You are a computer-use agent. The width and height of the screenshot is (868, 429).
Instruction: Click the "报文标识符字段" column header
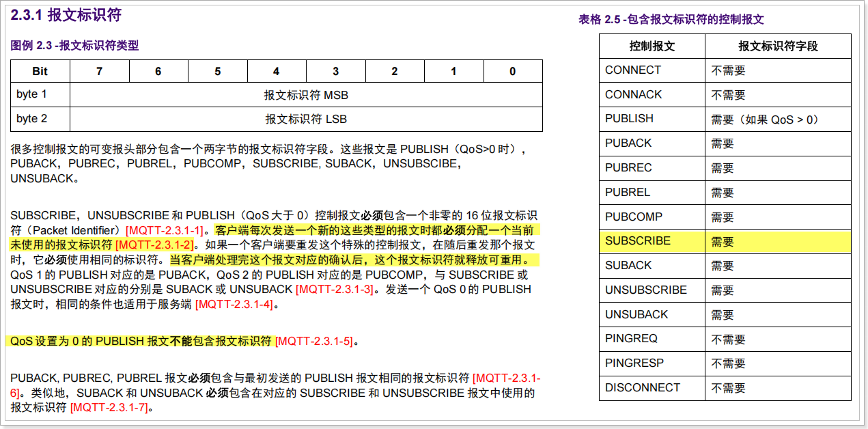point(778,46)
